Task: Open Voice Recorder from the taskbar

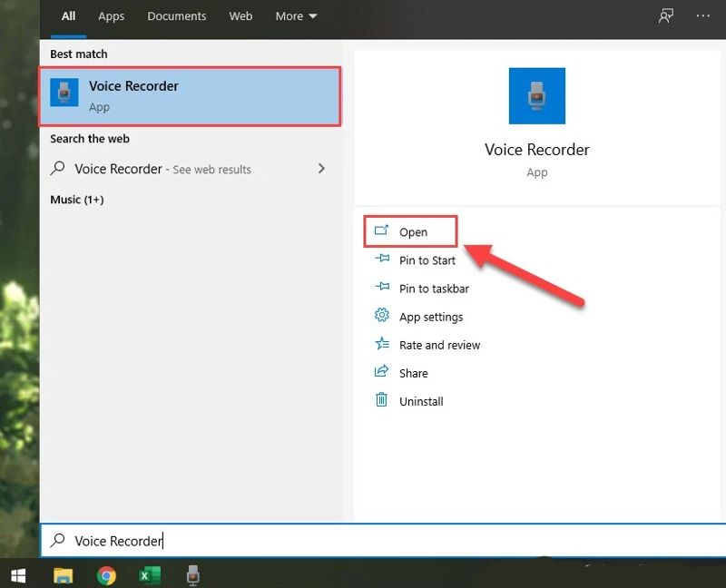Action: point(192,575)
